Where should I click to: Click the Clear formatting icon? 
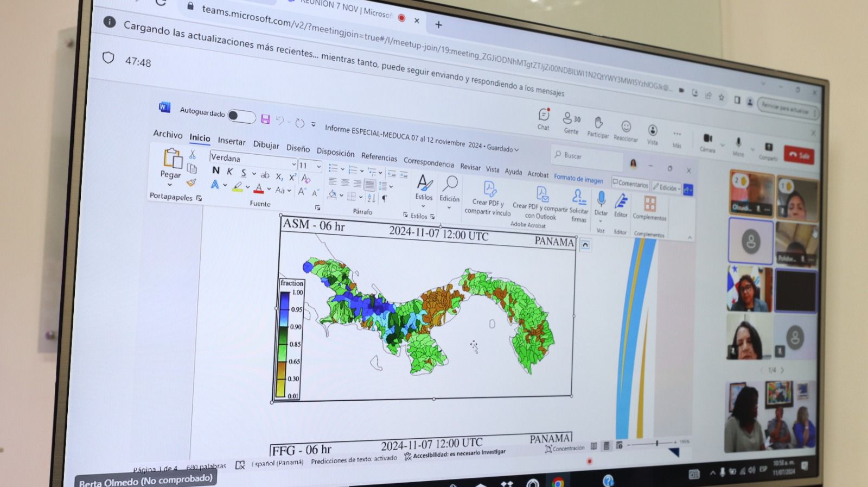pos(307,179)
